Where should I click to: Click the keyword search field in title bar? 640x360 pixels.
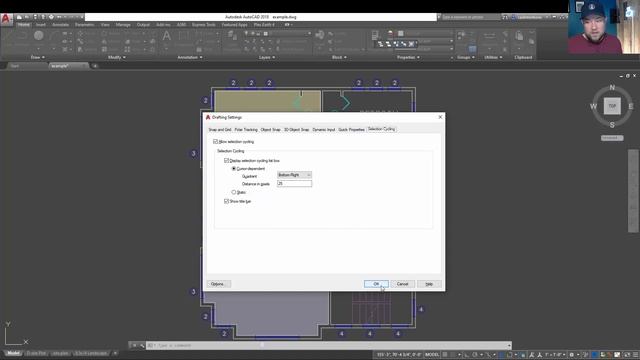pos(470,17)
